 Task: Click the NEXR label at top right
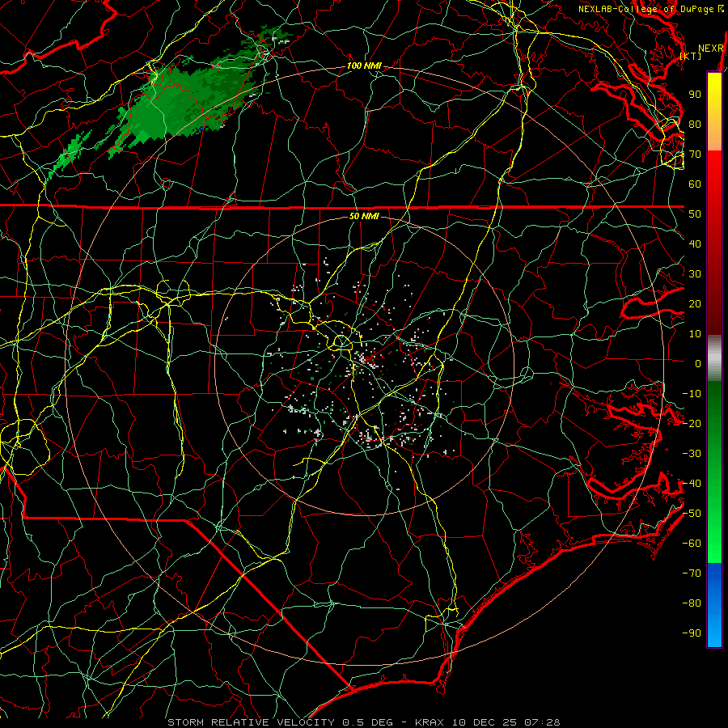[711, 49]
